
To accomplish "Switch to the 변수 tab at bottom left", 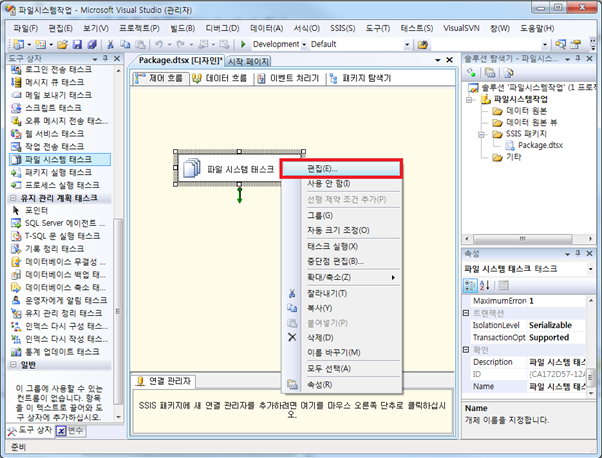I will click(x=71, y=430).
